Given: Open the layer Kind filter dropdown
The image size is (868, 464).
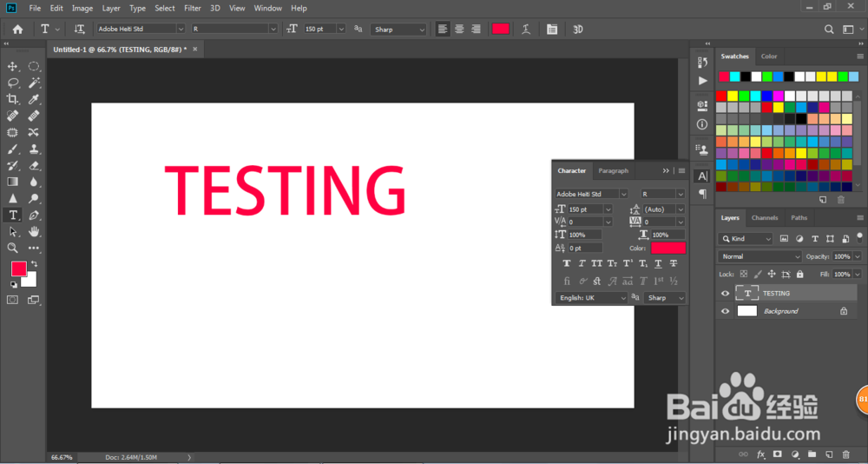Looking at the screenshot, I should [x=745, y=239].
